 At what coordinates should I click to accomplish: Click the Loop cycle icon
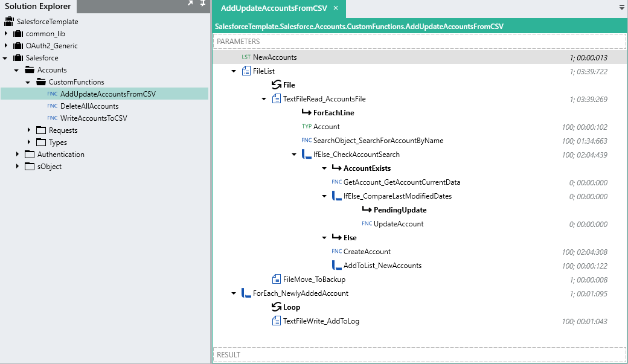coord(277,307)
